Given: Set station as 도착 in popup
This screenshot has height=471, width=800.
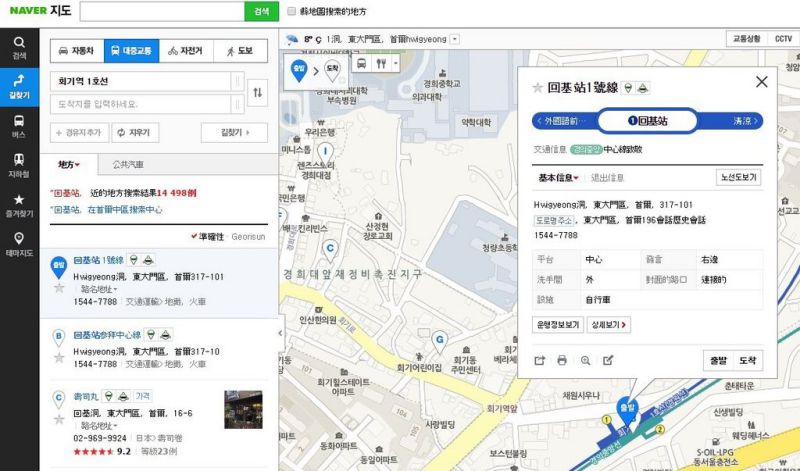Looking at the screenshot, I should point(748,360).
